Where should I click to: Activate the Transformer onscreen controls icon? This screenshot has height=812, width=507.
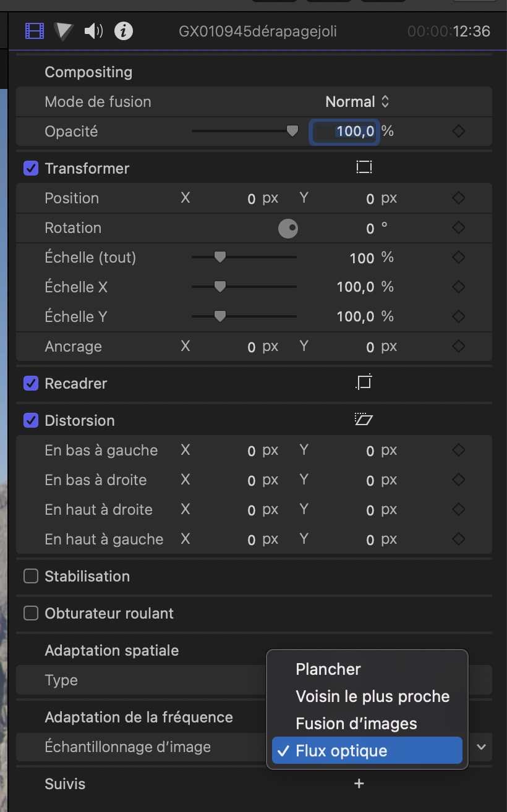(364, 167)
